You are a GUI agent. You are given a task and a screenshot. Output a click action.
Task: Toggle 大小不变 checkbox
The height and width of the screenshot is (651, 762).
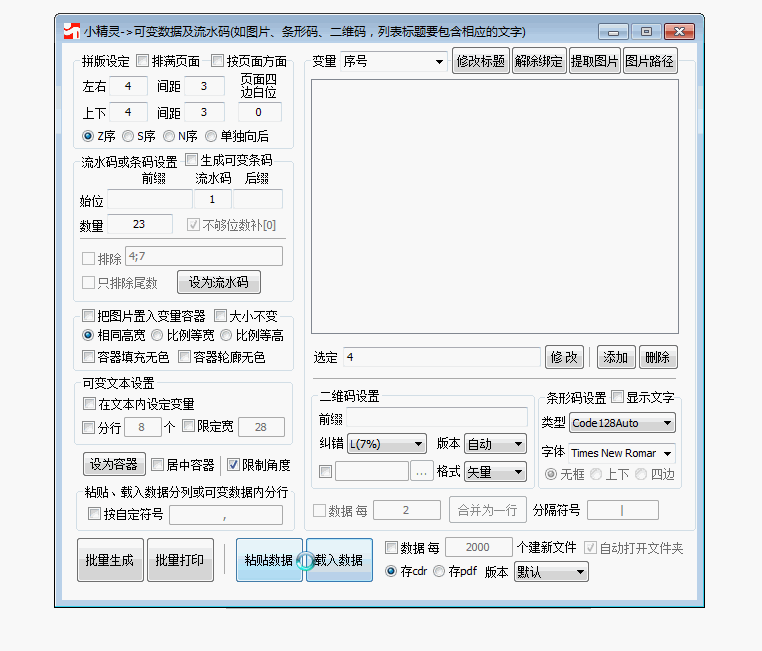[220, 316]
